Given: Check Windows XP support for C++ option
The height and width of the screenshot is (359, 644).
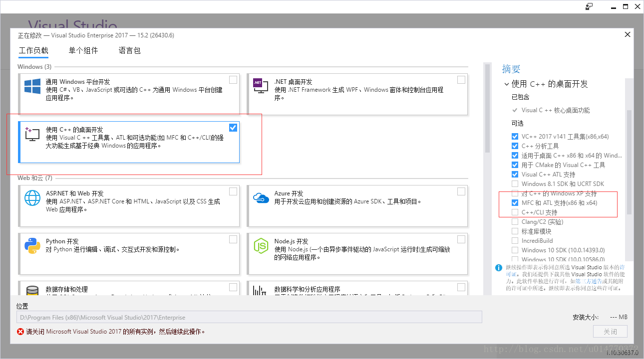Looking at the screenshot, I should [515, 193].
